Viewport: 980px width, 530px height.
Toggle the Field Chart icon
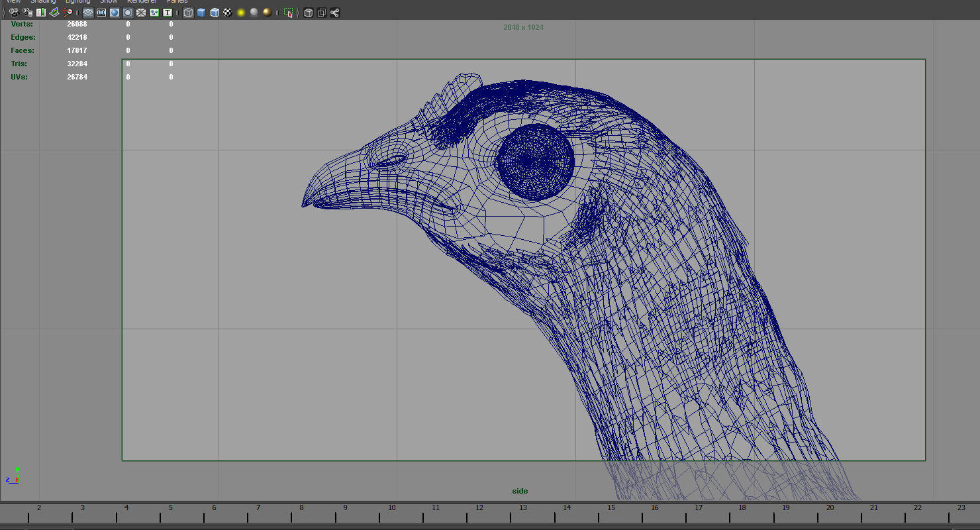point(141,13)
